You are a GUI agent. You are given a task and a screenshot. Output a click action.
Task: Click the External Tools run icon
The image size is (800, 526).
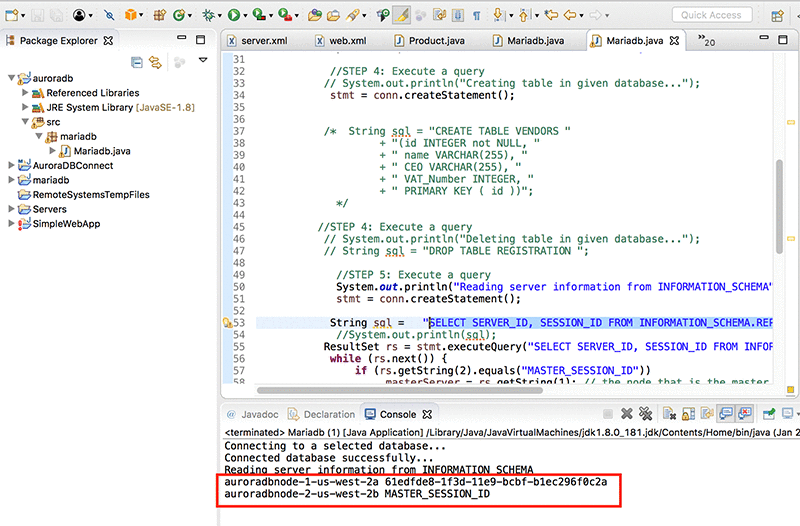pos(285,15)
